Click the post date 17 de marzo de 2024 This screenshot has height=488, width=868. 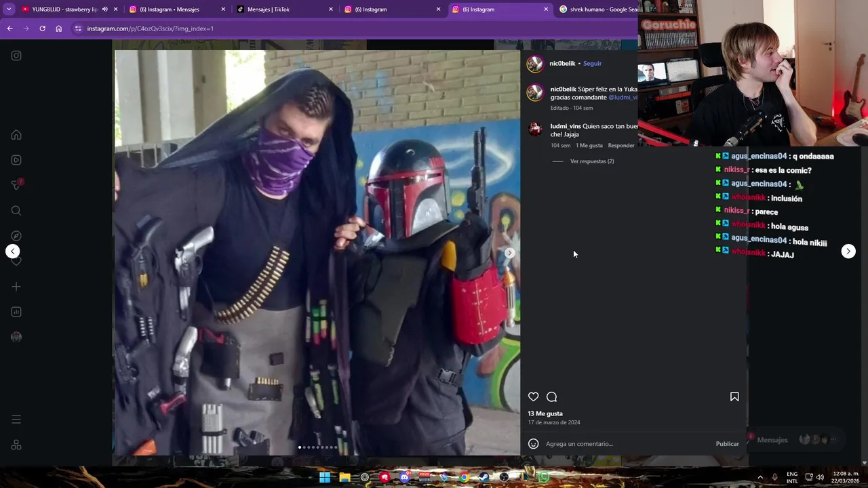[x=554, y=422]
